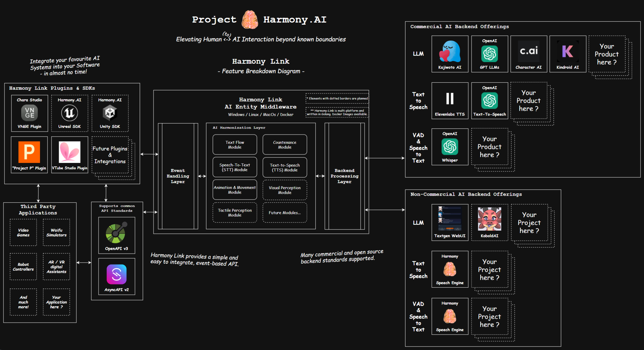
Task: Select the orange Project P plugin icon
Action: click(x=29, y=152)
